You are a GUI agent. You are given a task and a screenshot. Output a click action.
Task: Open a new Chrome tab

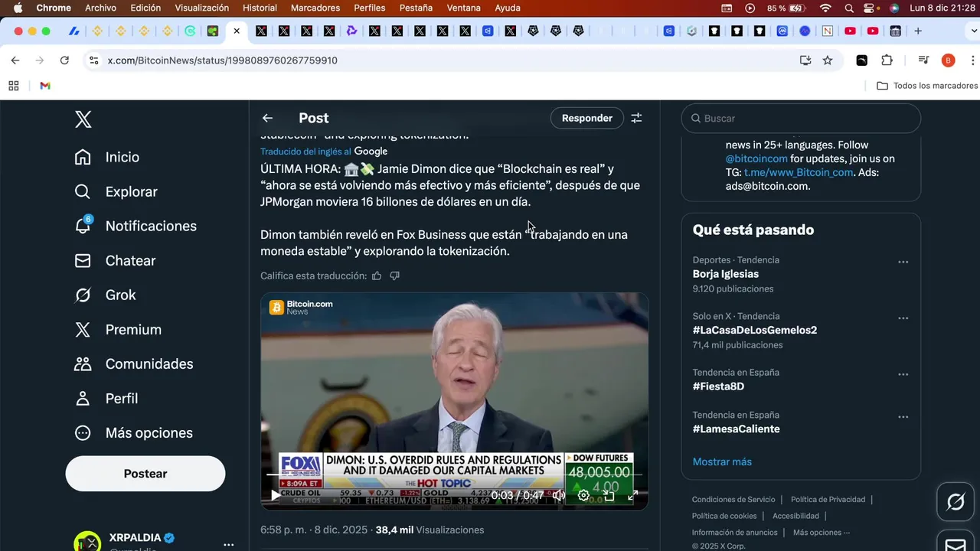918,31
